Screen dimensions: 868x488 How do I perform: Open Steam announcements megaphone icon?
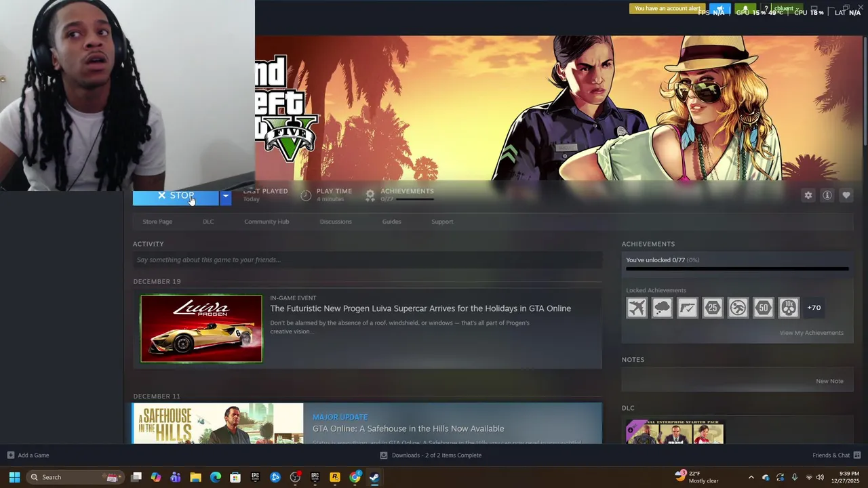click(x=719, y=9)
